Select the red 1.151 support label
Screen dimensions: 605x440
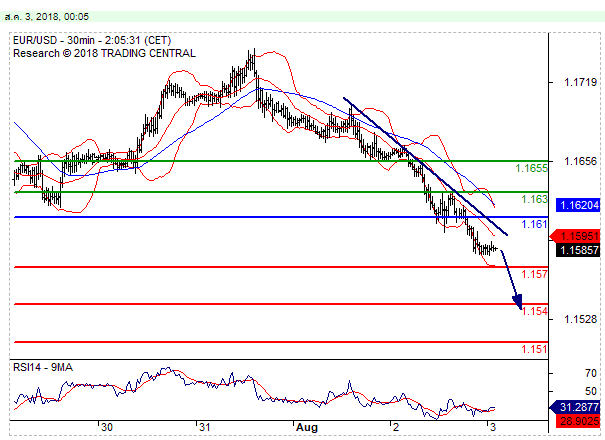pos(534,349)
